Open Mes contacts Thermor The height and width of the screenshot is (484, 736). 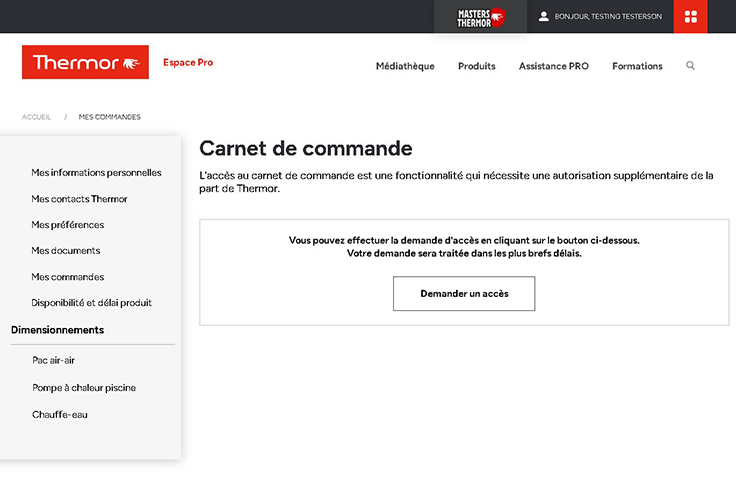pos(79,199)
